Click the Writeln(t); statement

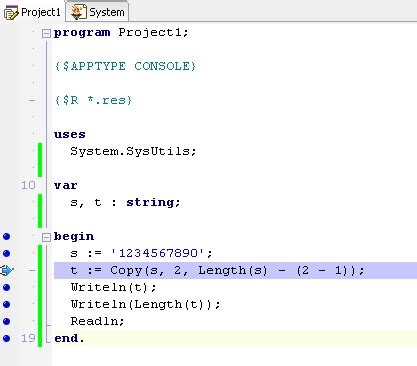tap(113, 287)
